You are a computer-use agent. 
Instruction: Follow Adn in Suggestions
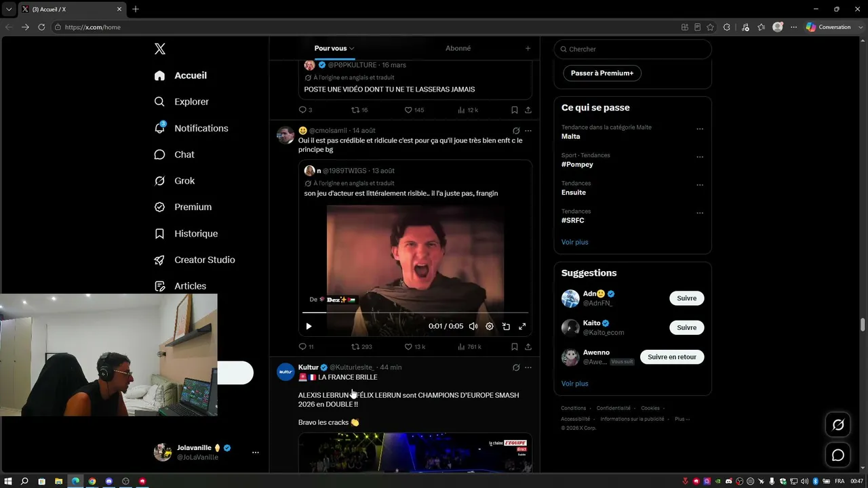point(687,298)
